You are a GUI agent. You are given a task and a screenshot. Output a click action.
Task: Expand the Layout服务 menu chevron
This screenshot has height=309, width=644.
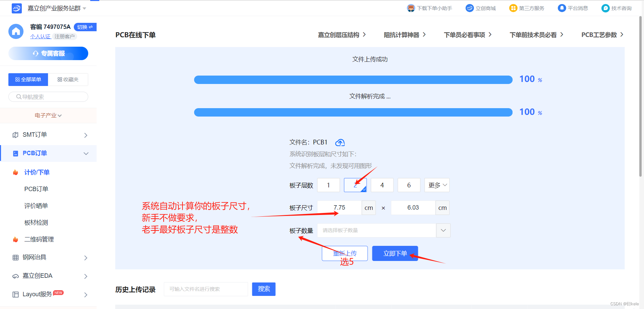[86, 295]
